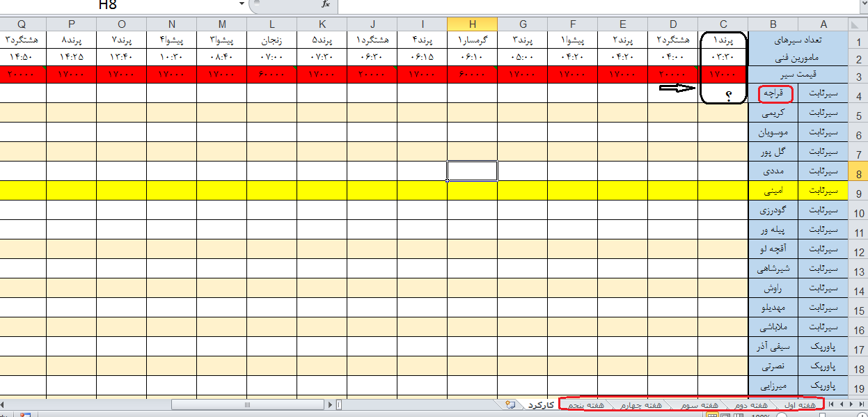Click the cell labeled گودرزی
Screen dimensions: 868x417
[x=774, y=210]
